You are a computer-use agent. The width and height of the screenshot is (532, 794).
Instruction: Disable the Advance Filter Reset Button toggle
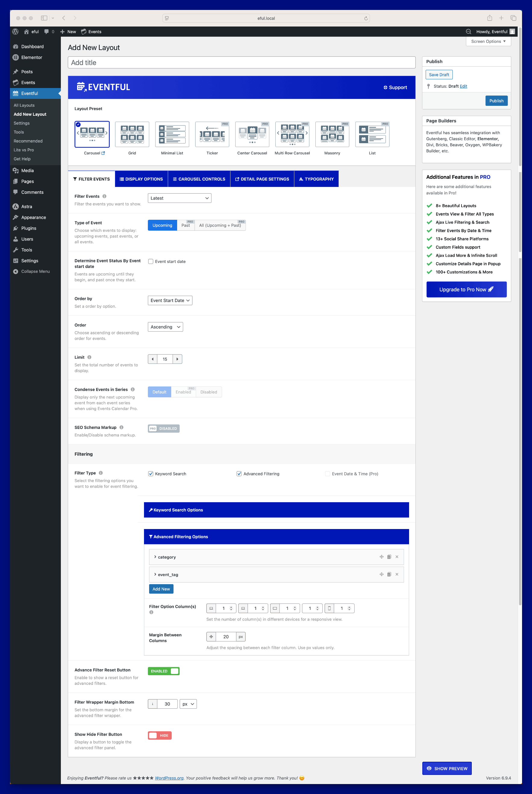(164, 671)
